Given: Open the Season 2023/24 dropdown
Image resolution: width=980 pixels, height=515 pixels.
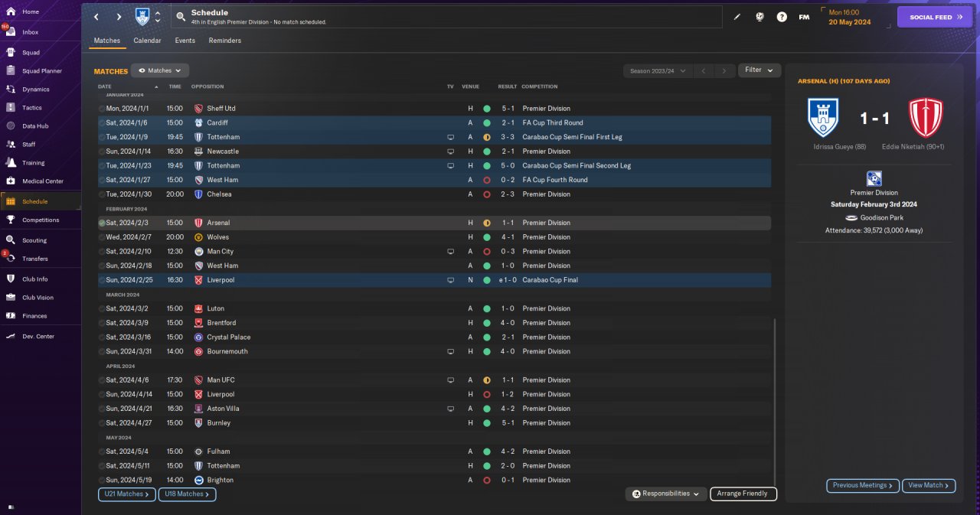Looking at the screenshot, I should 658,70.
